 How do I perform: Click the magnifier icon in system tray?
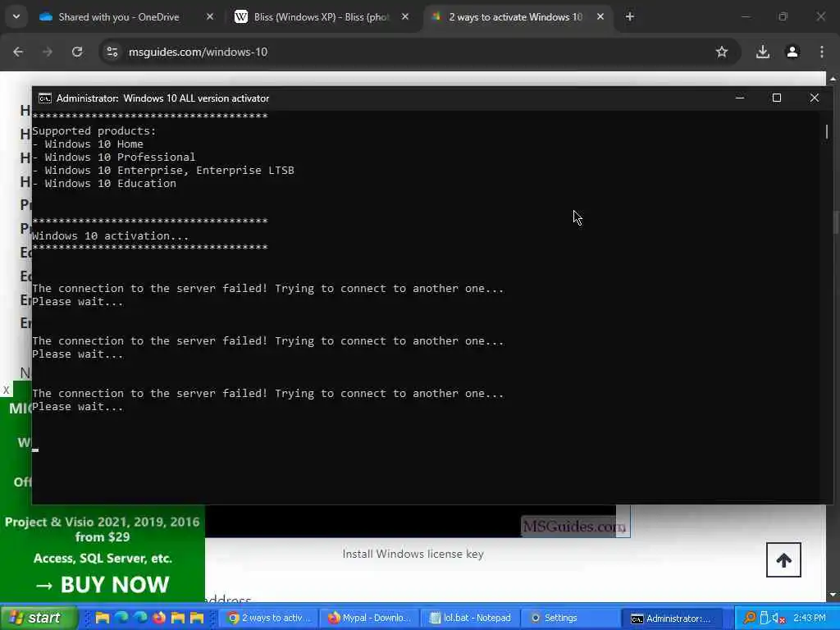click(750, 618)
